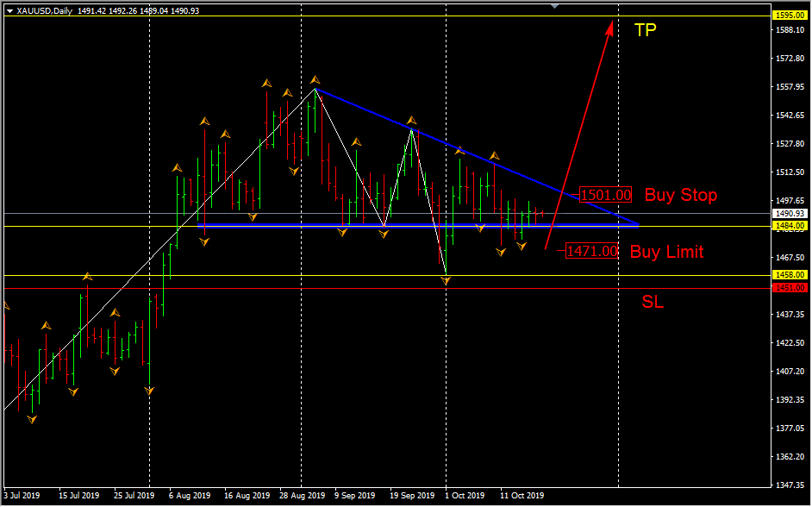
Task: Click the 28 Aug 2019 date label
Action: pos(303,496)
